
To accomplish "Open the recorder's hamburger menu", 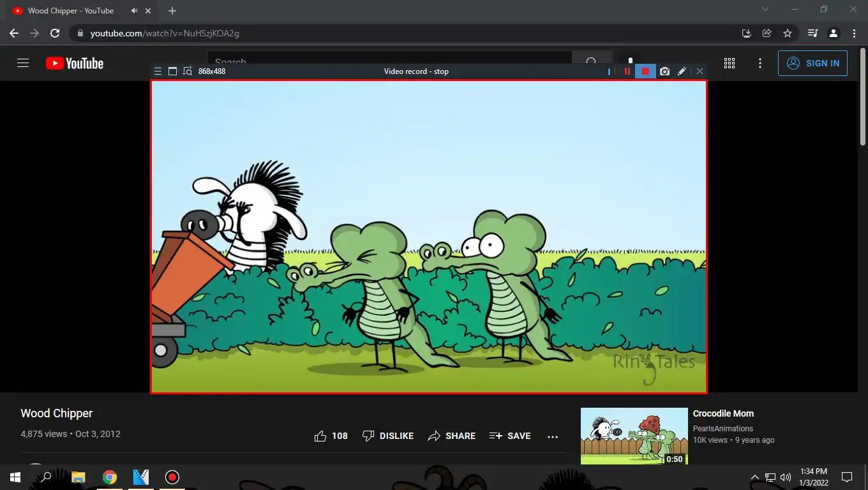I will click(158, 71).
